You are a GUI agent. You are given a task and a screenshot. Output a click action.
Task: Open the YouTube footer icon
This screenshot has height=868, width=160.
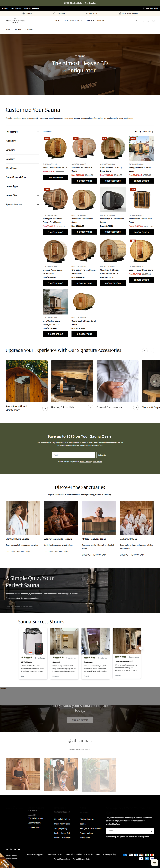point(19,849)
